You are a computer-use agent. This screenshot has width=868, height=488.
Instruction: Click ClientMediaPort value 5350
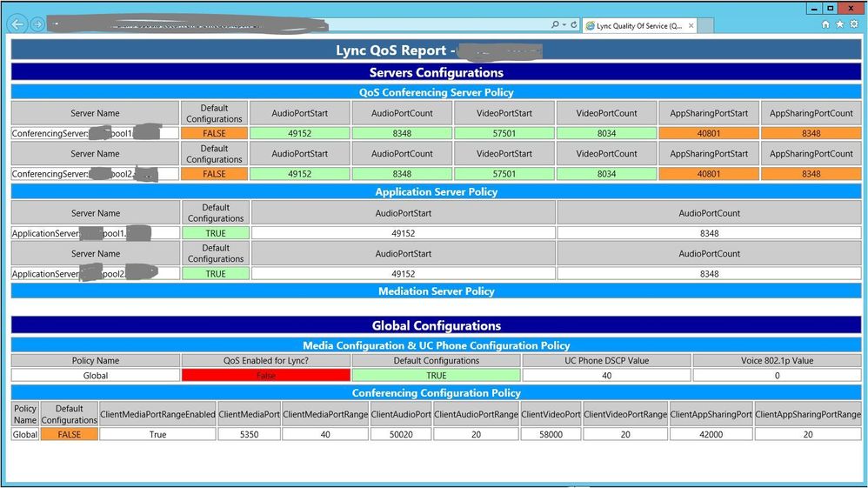pos(249,434)
